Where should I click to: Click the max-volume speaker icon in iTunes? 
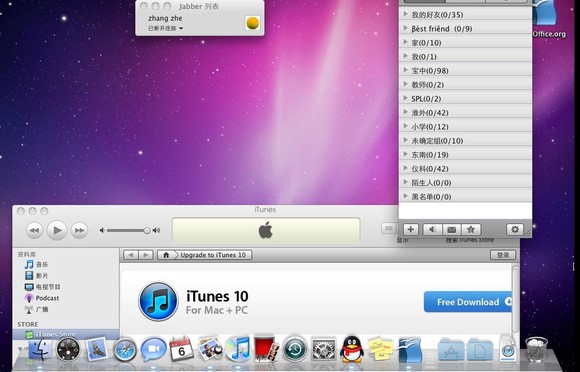coord(156,230)
